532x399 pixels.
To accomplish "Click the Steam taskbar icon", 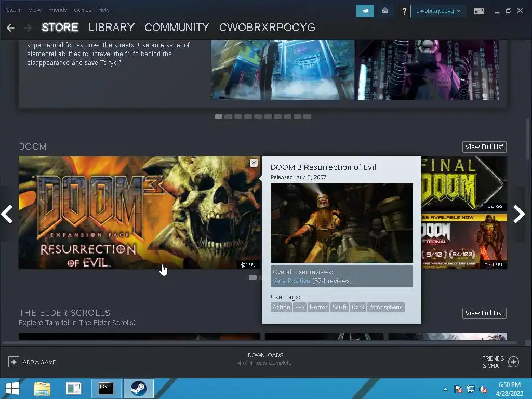I will pos(138,389).
